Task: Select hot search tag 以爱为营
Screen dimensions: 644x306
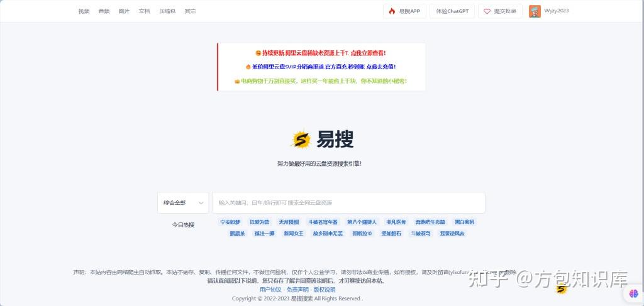Action: tap(260, 222)
